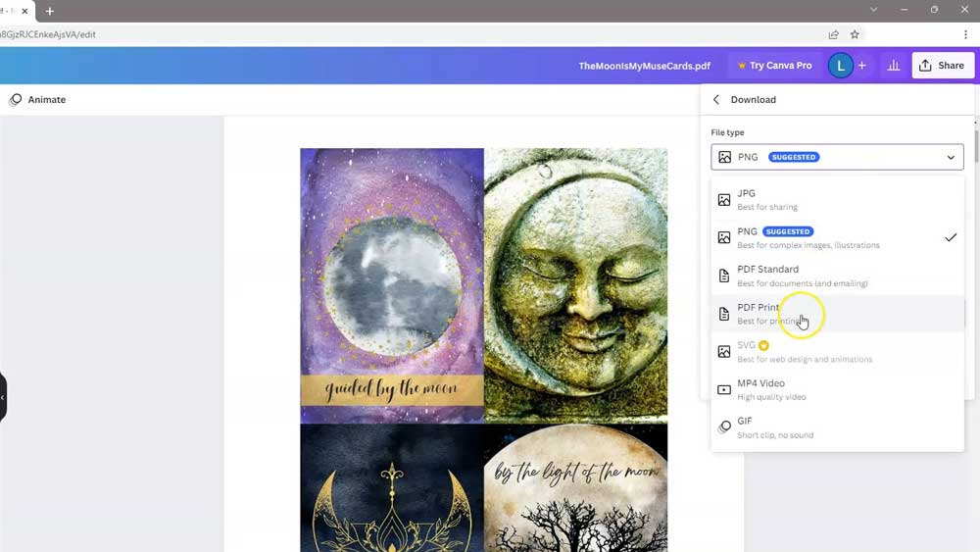Select JPG file type option

(x=837, y=199)
